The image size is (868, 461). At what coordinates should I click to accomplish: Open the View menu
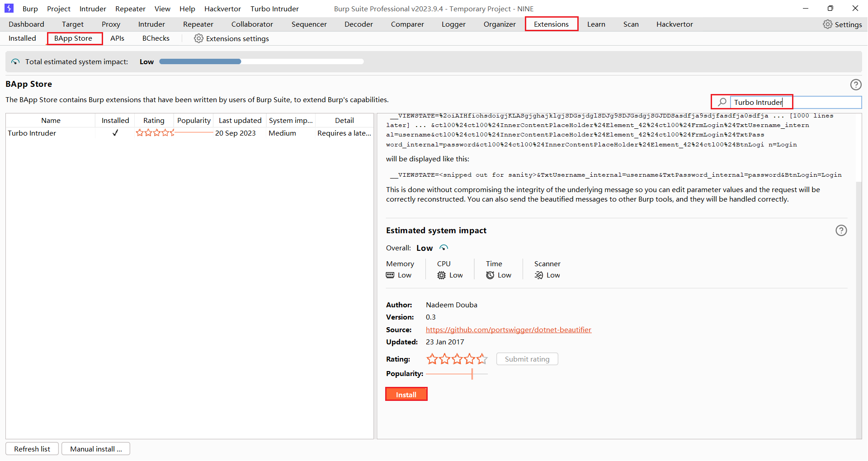tap(162, 9)
